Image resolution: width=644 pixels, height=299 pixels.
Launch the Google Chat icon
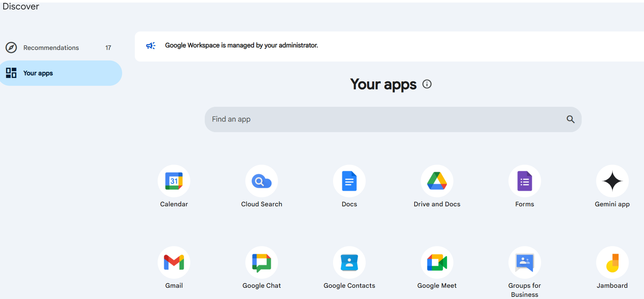coord(262,262)
